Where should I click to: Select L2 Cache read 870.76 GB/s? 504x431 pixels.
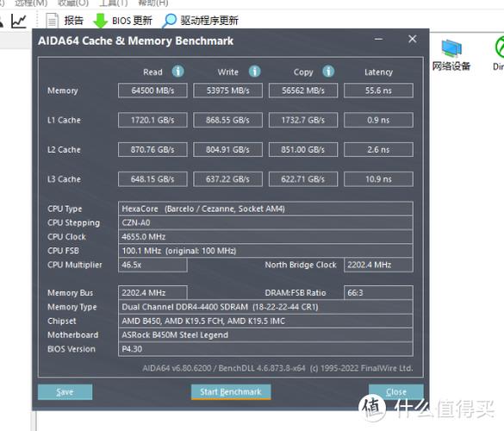[x=152, y=150]
